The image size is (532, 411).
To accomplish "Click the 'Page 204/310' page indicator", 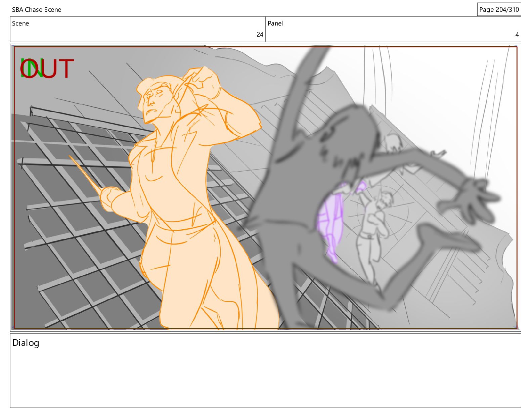I will click(499, 9).
